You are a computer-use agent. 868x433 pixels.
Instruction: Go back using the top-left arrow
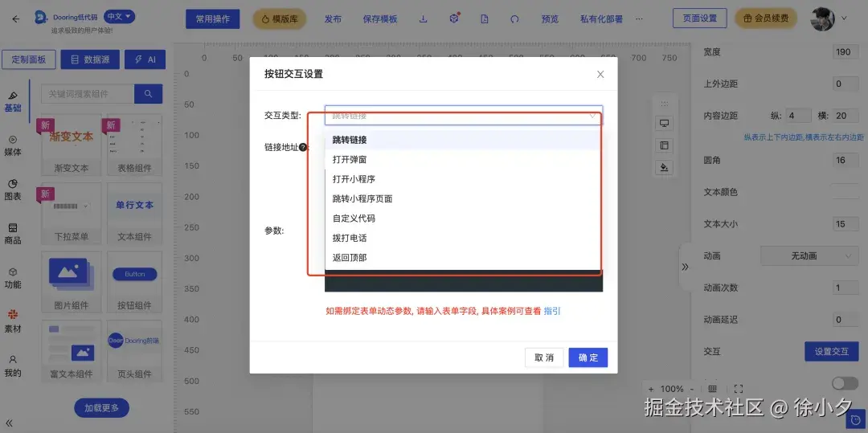point(15,18)
